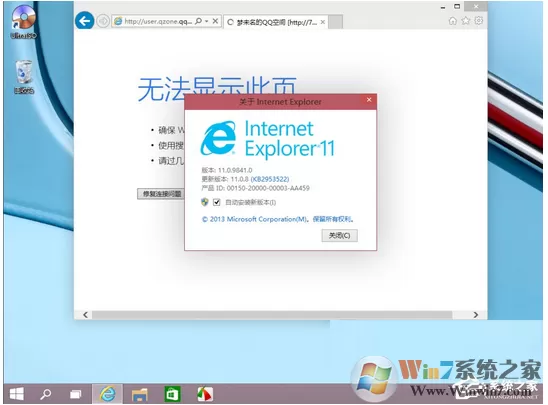Go to the IE home page icon
Viewport: 548px width, 405px height.
coord(453,21)
